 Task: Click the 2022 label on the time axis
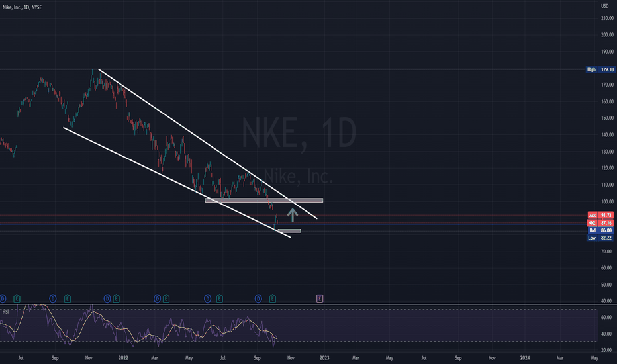click(x=124, y=357)
